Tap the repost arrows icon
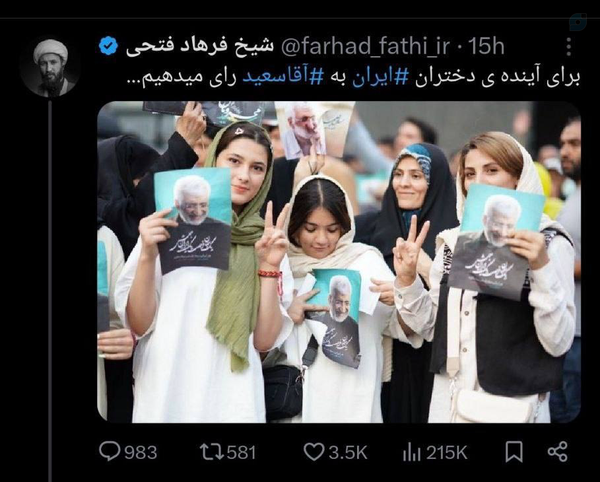Image resolution: width=600 pixels, height=482 pixels. [212, 452]
